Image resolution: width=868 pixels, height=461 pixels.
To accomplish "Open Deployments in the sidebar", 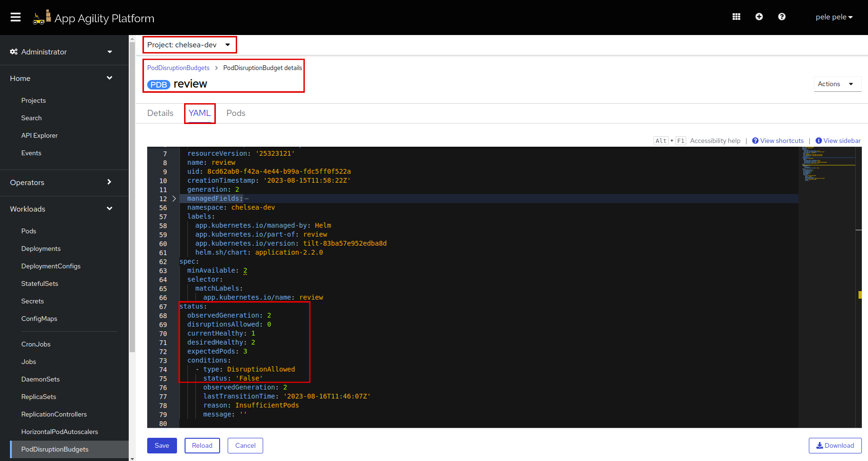I will pos(41,248).
